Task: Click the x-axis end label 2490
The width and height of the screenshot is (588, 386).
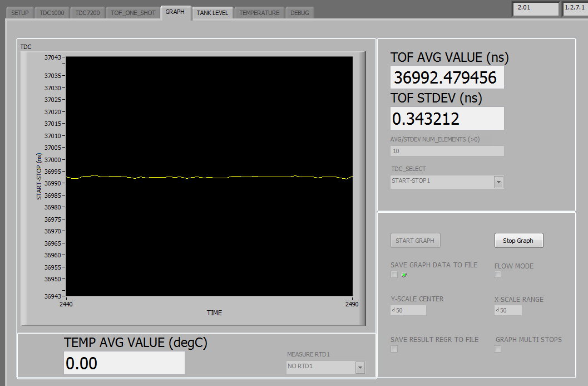Action: tap(352, 304)
